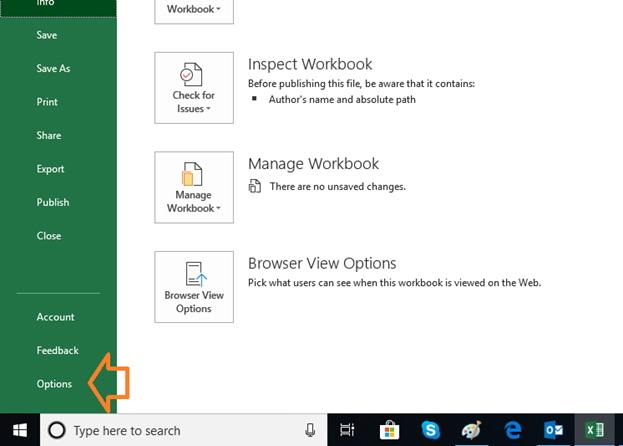623x446 pixels.
Task: Click the Windows Start button
Action: tap(19, 430)
